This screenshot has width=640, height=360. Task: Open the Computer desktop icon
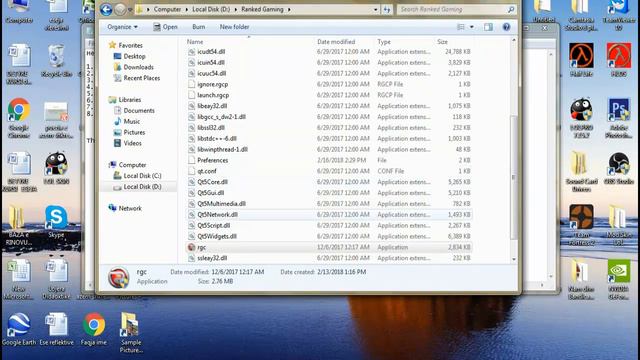pyautogui.click(x=19, y=12)
